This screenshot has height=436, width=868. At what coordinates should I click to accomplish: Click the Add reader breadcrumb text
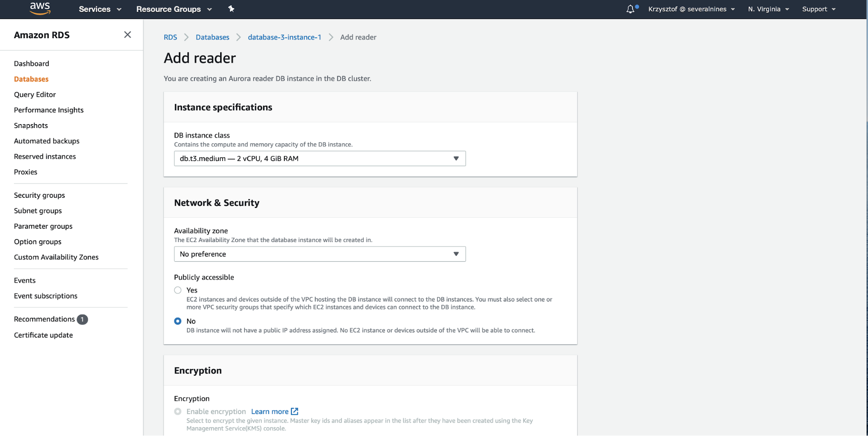pos(358,37)
